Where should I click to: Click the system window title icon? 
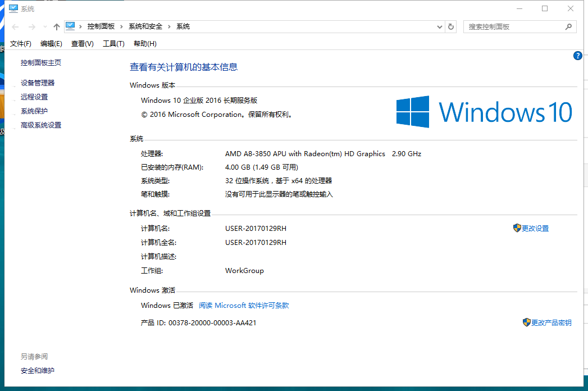(13, 8)
